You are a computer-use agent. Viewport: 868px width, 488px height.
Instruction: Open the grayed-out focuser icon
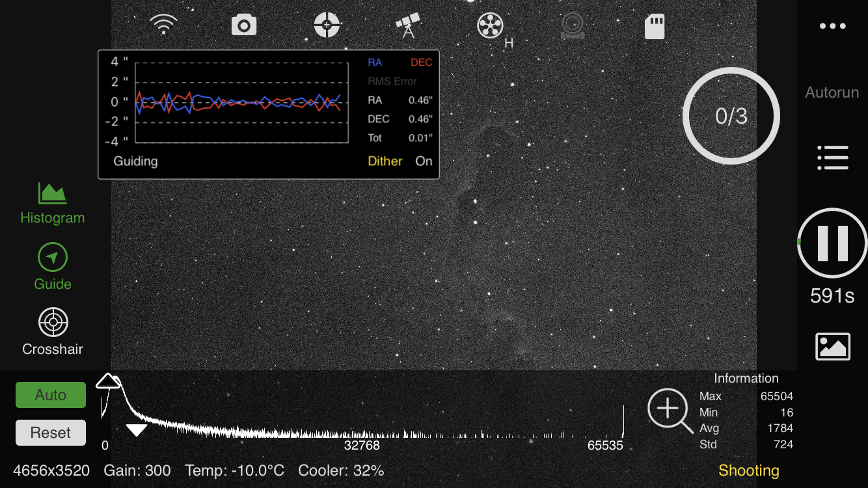tap(572, 26)
